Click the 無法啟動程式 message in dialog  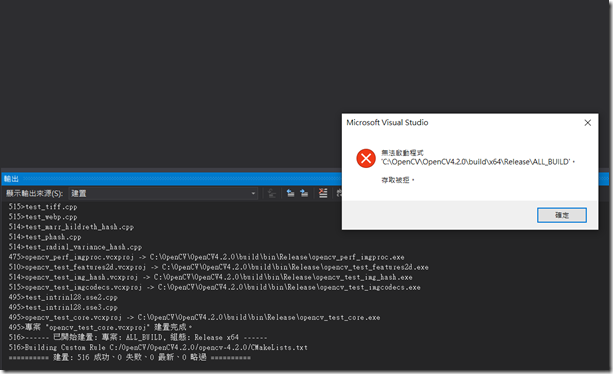pyautogui.click(x=402, y=153)
